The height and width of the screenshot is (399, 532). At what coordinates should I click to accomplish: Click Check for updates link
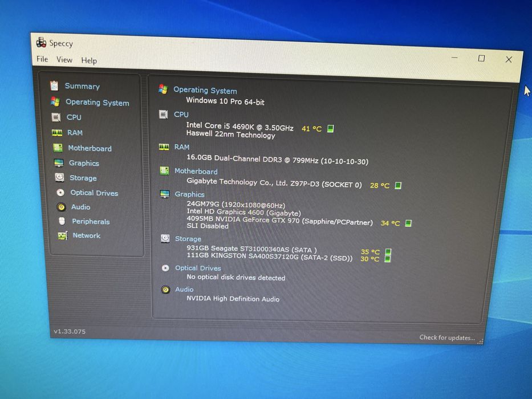[x=447, y=337]
